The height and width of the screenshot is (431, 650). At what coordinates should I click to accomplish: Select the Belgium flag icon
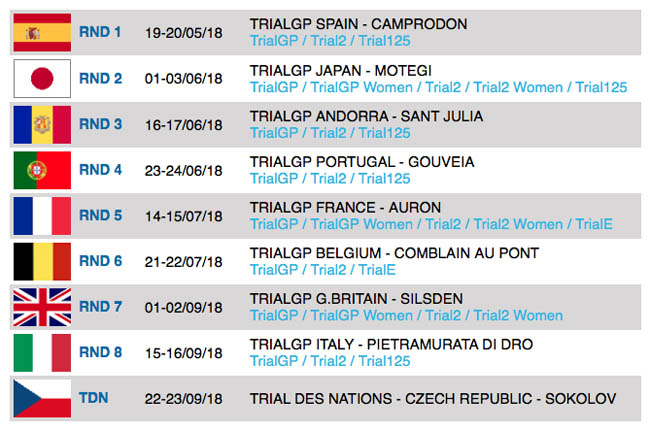click(42, 262)
